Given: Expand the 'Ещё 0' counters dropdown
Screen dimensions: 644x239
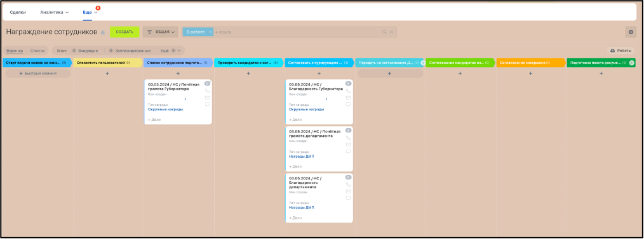Looking at the screenshot, I should [x=170, y=51].
